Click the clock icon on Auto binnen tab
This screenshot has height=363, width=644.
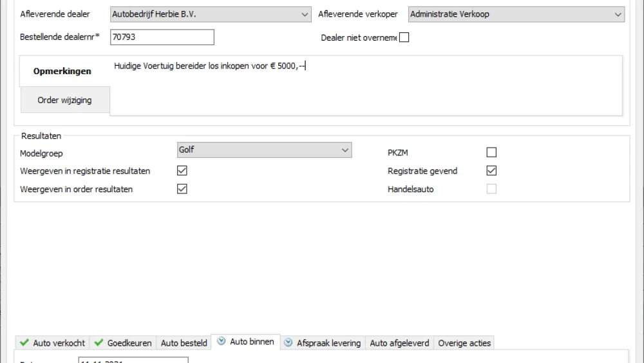(x=222, y=342)
